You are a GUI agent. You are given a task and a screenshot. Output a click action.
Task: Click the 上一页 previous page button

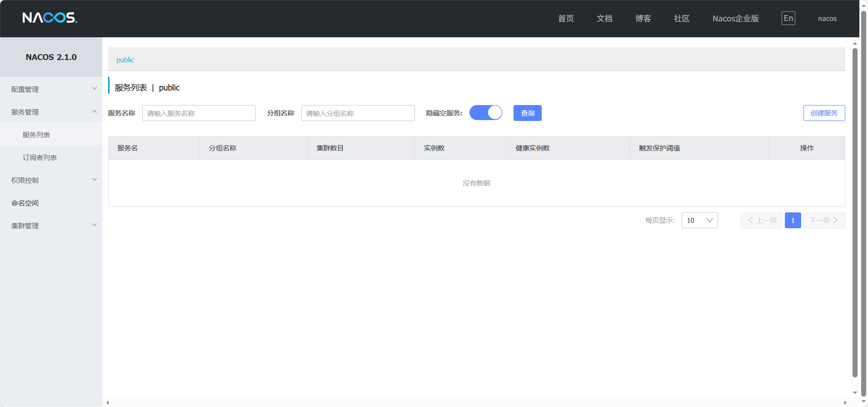point(762,221)
